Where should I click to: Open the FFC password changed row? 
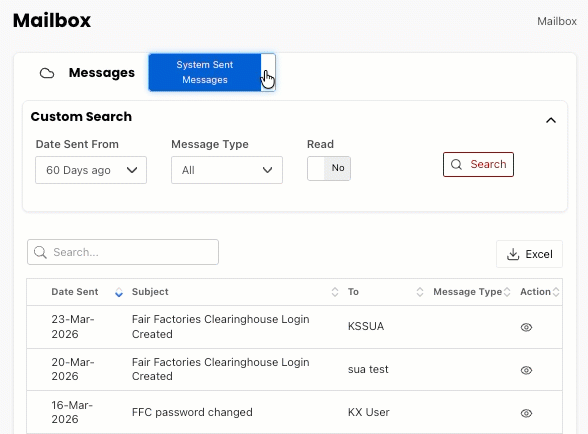click(x=294, y=412)
